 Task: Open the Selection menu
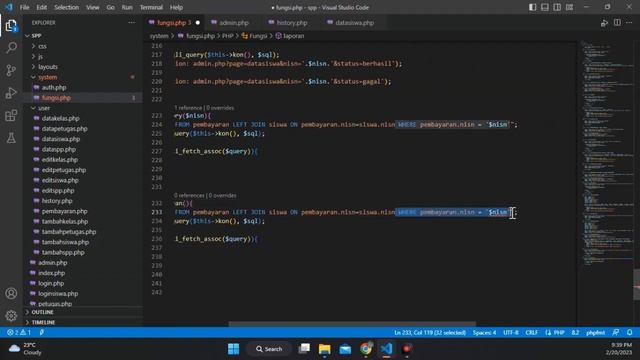tap(66, 7)
